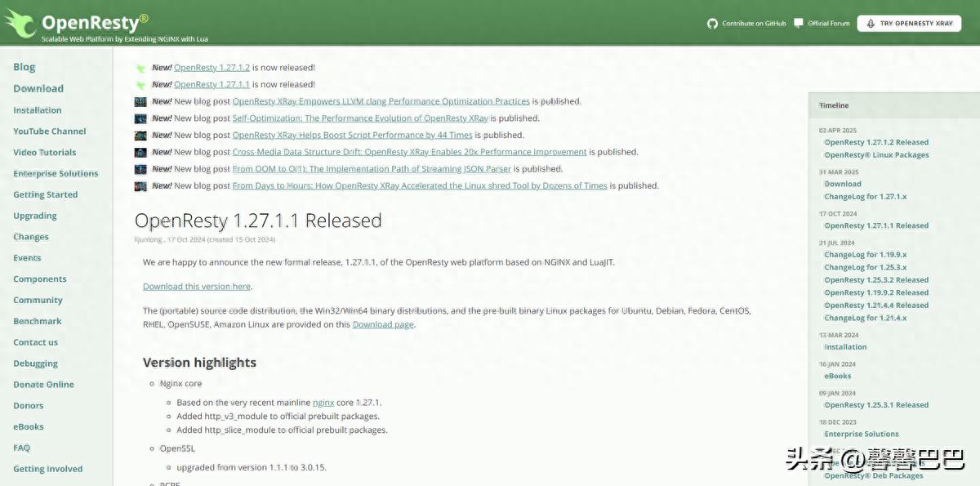Go to Upgrading in the sidebar

coord(35,216)
